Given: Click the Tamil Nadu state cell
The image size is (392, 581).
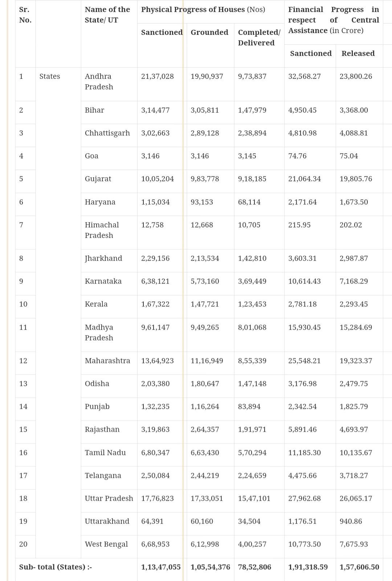Looking at the screenshot, I should 105,453.
